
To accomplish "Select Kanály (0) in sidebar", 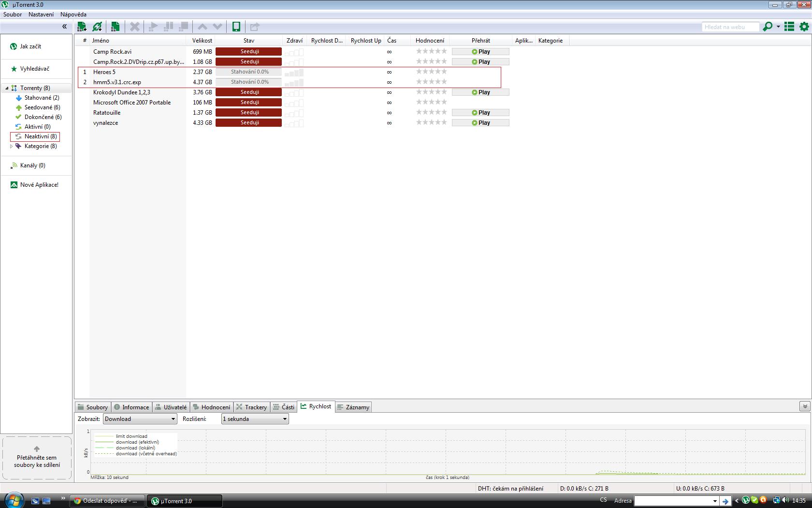I will point(32,165).
